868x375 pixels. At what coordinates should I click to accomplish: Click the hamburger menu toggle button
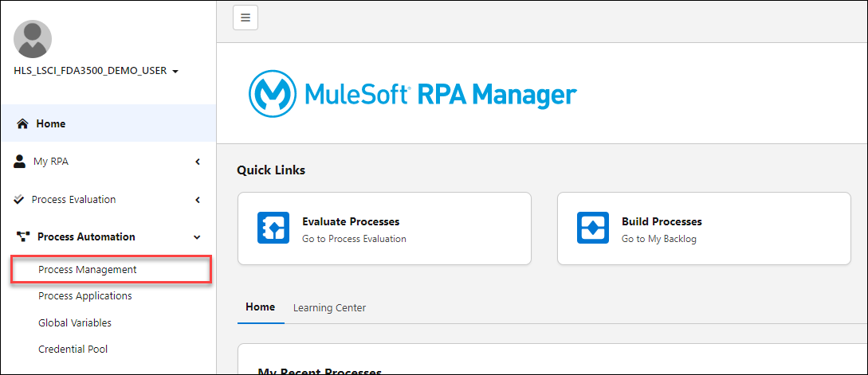(x=245, y=18)
